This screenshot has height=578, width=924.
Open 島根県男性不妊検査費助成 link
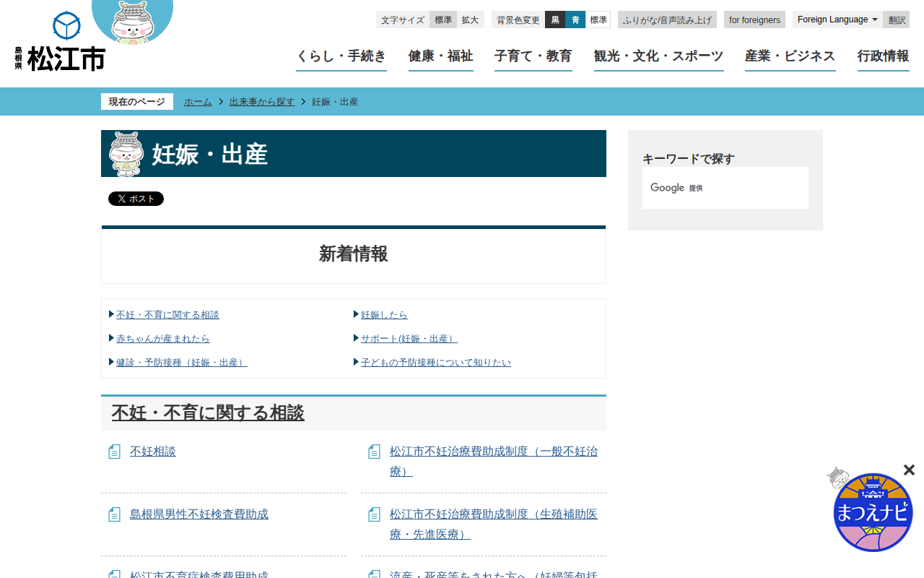[199, 514]
